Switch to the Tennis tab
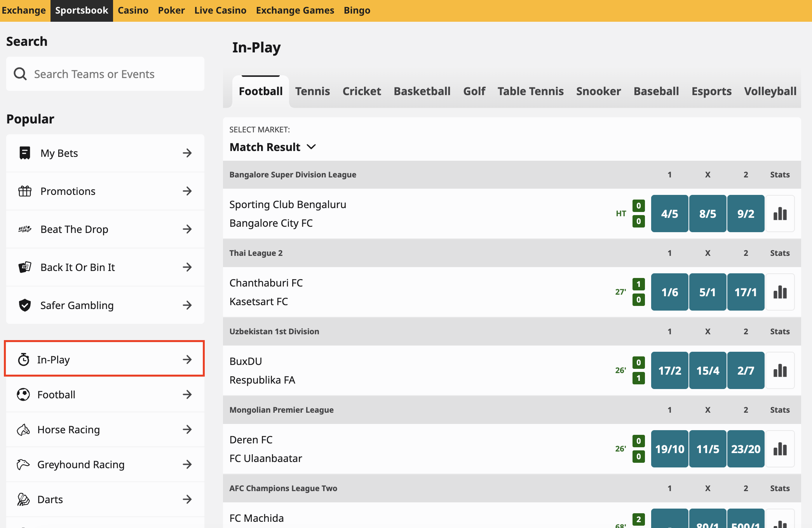 tap(312, 91)
